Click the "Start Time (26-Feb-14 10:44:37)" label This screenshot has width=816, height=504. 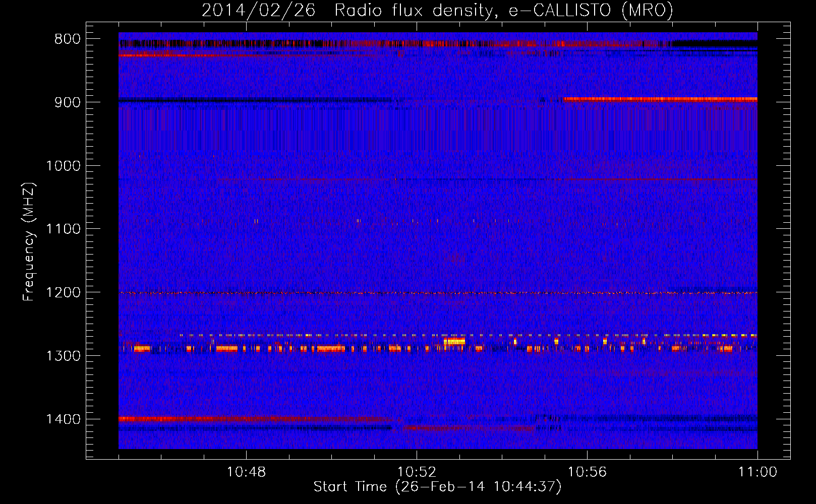click(437, 487)
